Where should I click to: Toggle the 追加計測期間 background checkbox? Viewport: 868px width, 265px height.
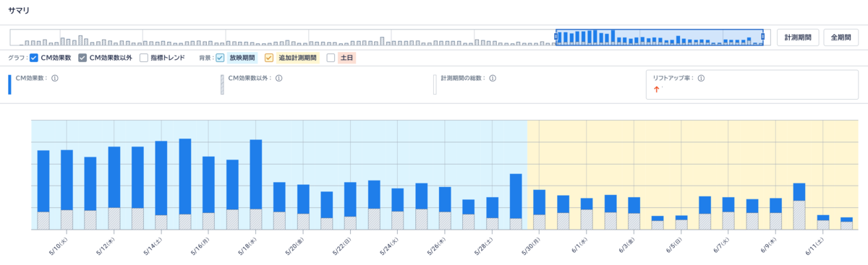point(269,58)
